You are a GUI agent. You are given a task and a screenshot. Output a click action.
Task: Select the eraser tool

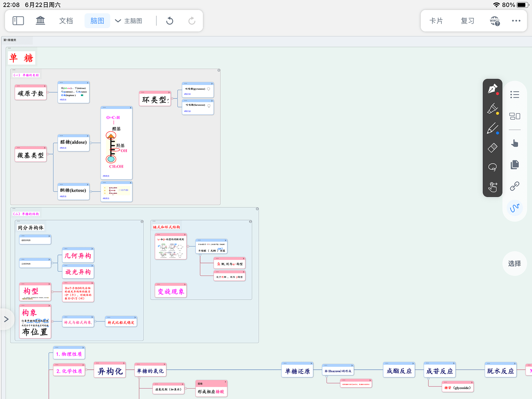click(x=492, y=148)
